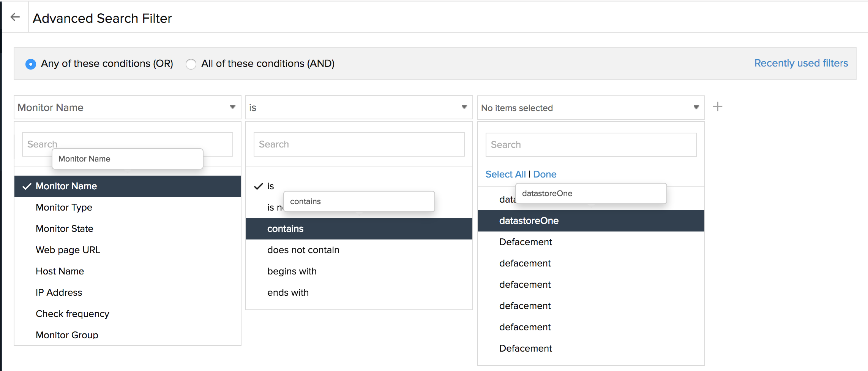Choose 'IP Address' as filter field
The height and width of the screenshot is (371, 868).
pos(59,292)
